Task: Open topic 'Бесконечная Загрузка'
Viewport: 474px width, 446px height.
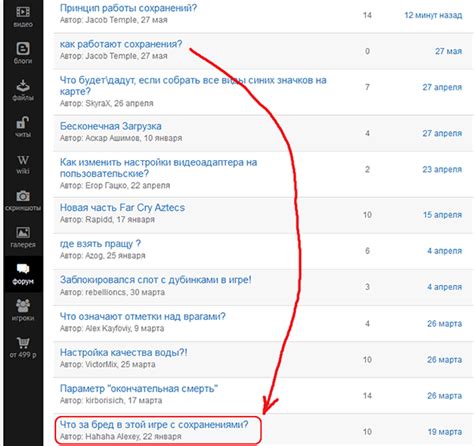Action: click(x=111, y=126)
